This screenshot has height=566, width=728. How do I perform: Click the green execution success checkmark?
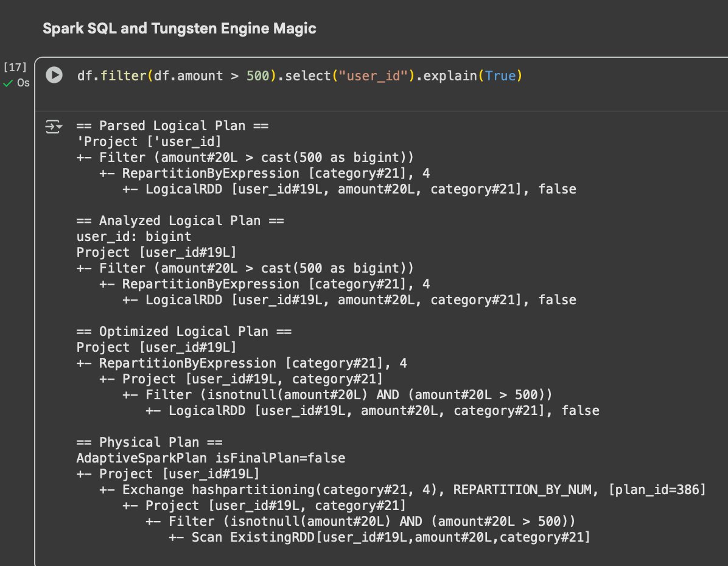pyautogui.click(x=8, y=83)
